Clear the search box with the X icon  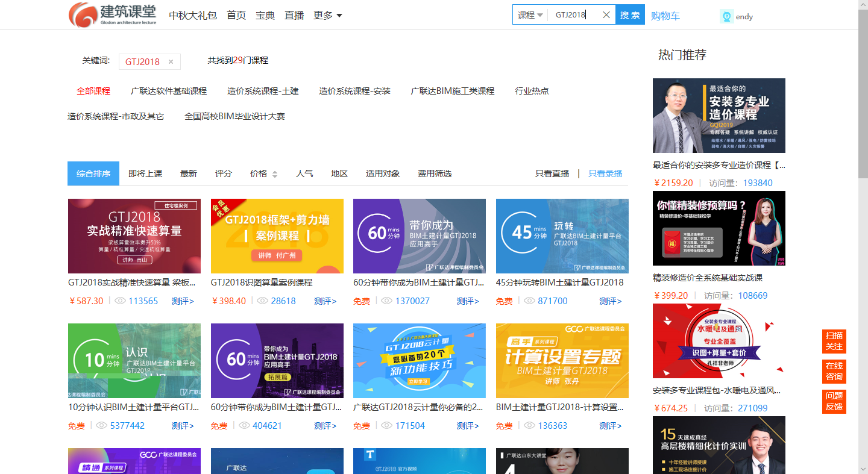tap(606, 15)
